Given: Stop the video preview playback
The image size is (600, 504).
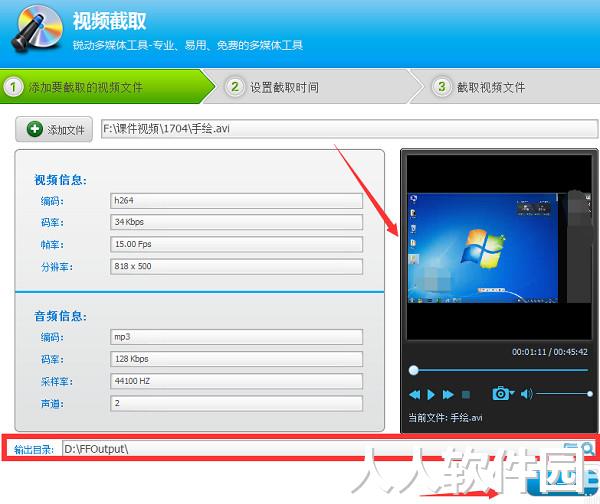Looking at the screenshot, I should click(x=466, y=395).
